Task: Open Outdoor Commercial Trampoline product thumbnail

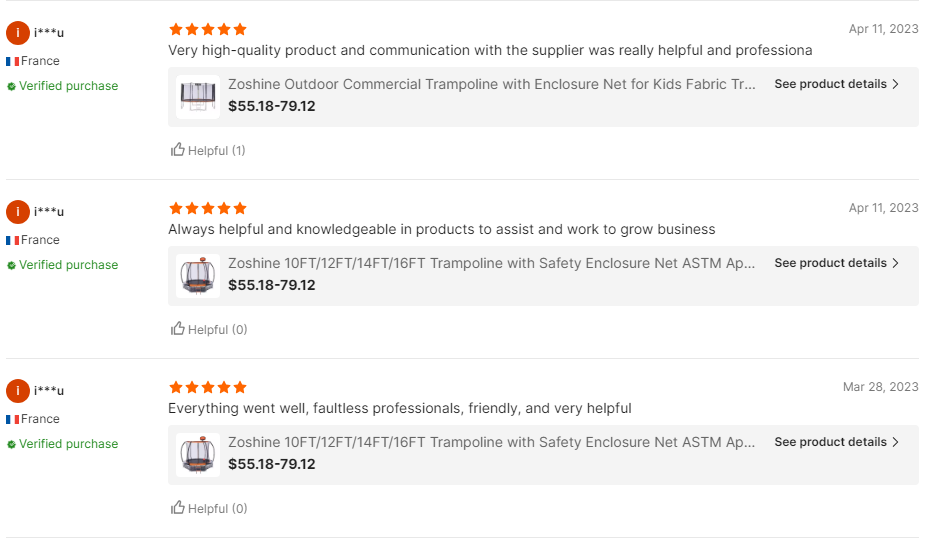Action: (198, 96)
